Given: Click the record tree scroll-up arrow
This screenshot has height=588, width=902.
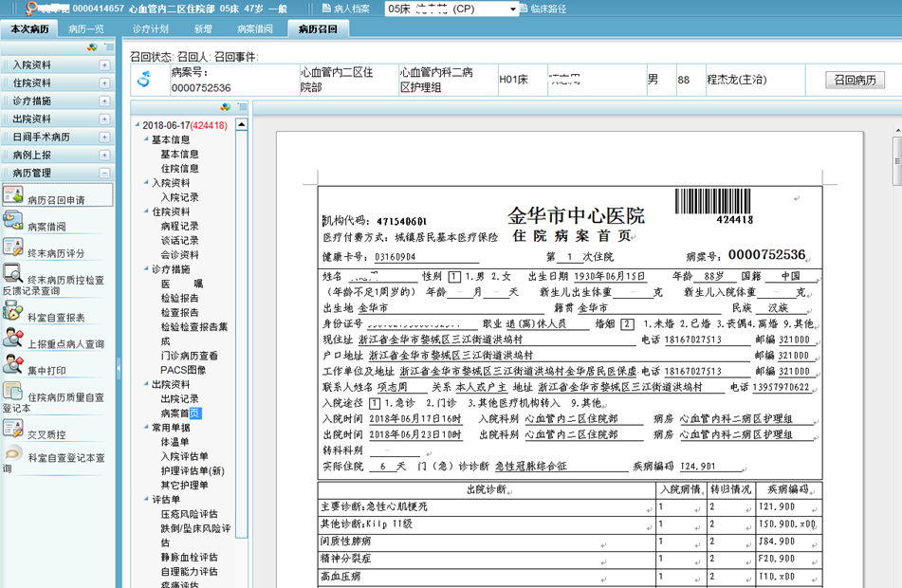Looking at the screenshot, I should point(242,124).
